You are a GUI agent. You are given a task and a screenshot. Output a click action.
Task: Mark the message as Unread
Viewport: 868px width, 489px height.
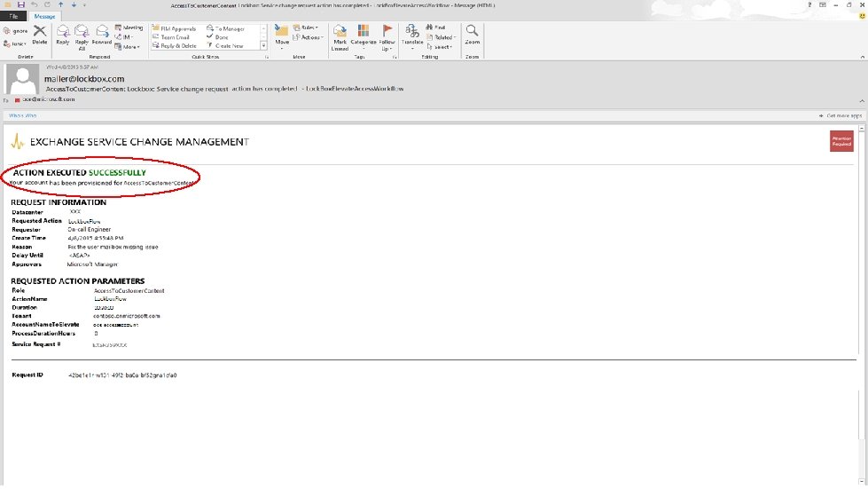click(340, 37)
